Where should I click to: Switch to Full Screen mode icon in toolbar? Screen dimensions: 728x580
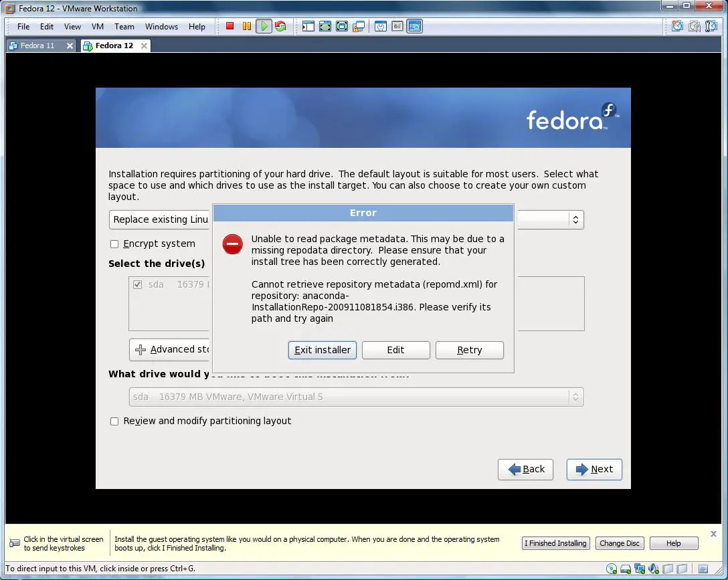(x=325, y=27)
